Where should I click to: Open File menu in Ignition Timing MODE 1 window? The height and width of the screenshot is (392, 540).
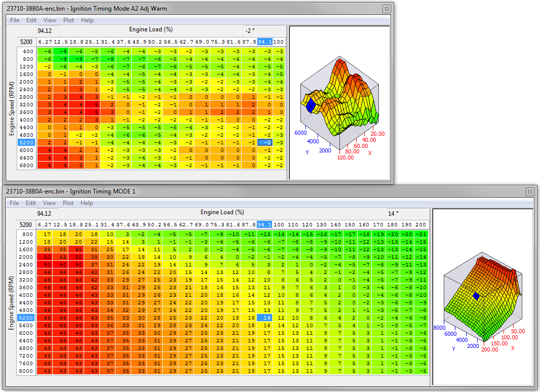14,203
